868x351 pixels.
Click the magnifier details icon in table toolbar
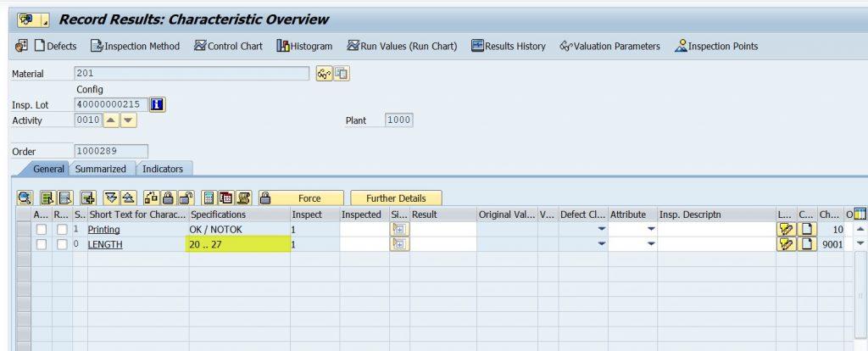pos(25,198)
